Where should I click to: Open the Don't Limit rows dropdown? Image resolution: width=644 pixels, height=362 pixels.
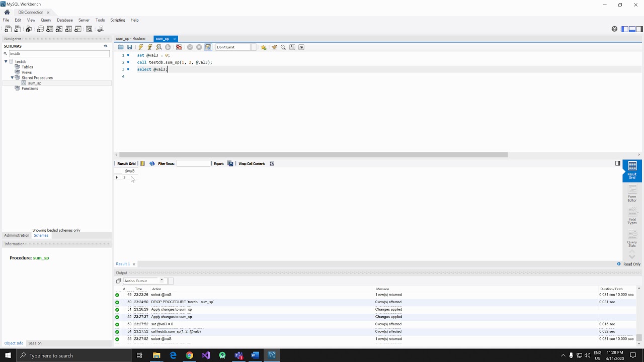click(x=235, y=47)
